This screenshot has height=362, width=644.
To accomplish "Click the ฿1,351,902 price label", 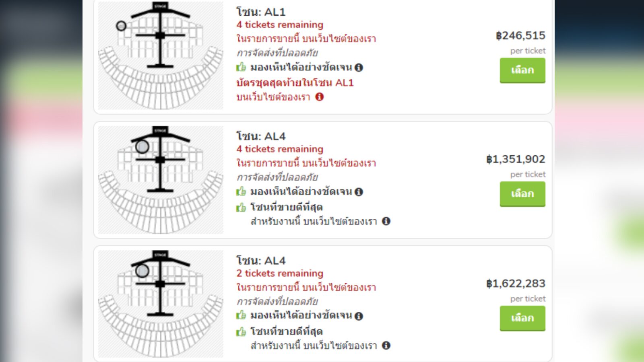I will tap(516, 159).
